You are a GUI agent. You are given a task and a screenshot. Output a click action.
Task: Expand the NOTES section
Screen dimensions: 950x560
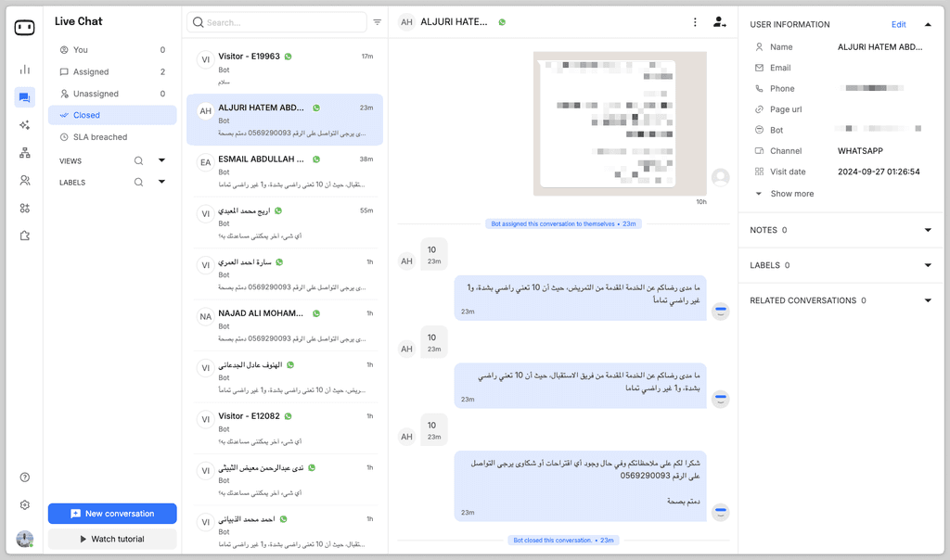[x=927, y=229]
